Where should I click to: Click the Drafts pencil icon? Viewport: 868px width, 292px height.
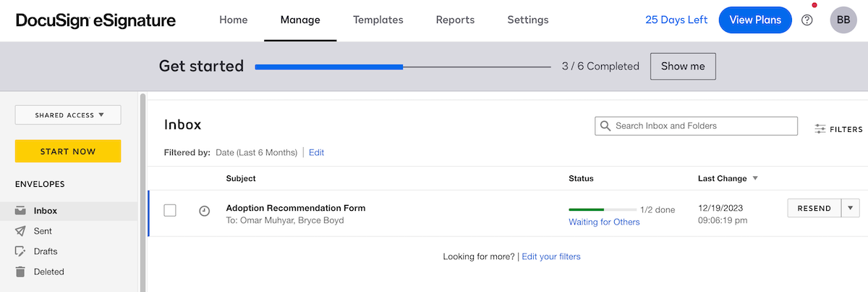(20, 251)
